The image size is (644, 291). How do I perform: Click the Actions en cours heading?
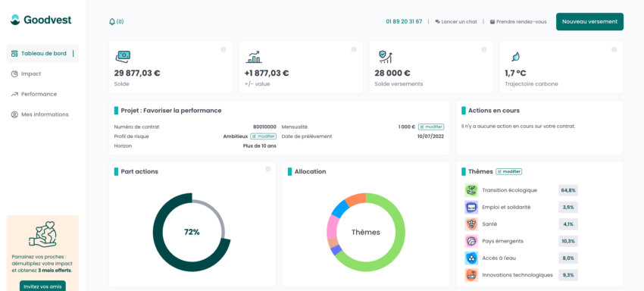pos(494,111)
